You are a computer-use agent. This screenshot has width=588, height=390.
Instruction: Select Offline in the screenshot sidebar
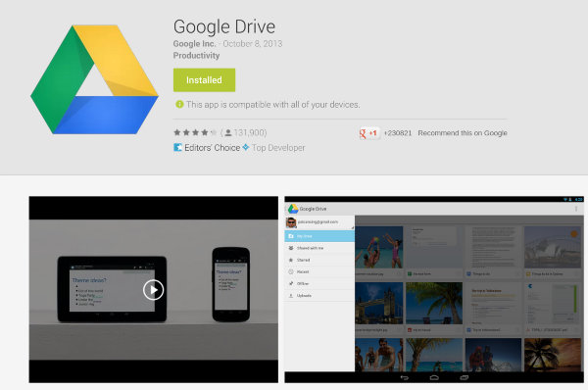pyautogui.click(x=319, y=283)
